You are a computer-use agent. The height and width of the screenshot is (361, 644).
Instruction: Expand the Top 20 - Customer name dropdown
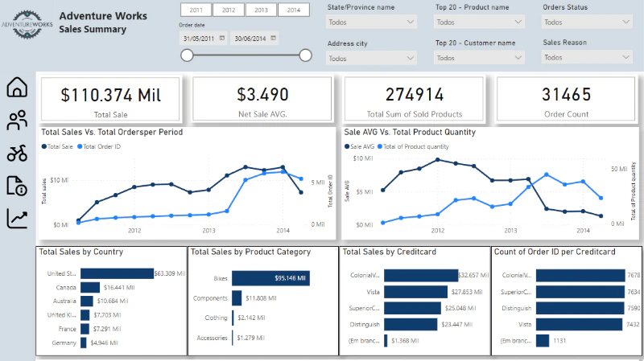tap(479, 58)
